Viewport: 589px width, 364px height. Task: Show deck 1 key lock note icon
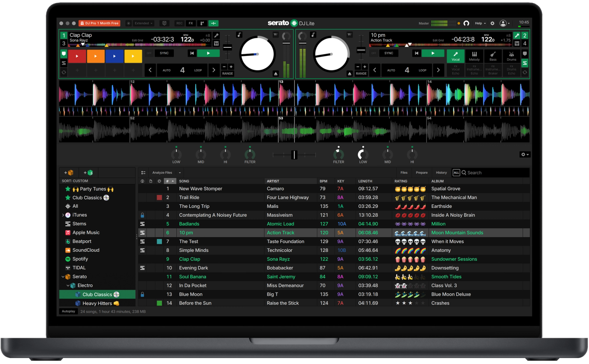coord(239,35)
